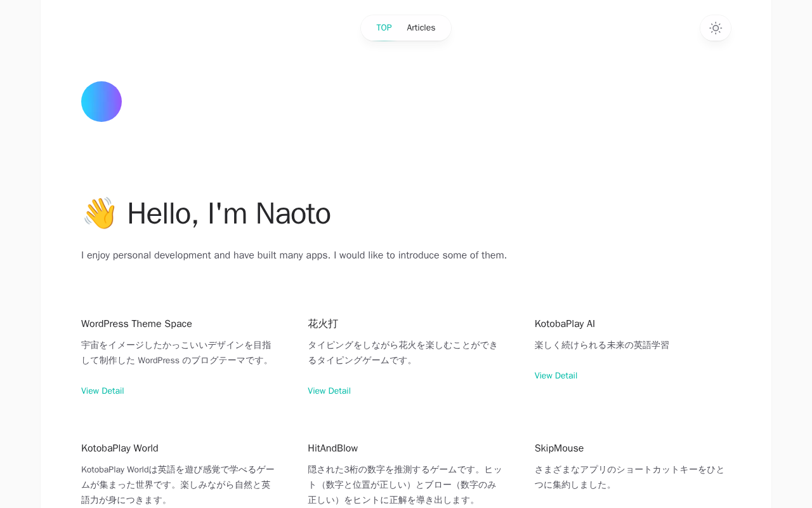This screenshot has width=812, height=508.
Task: Select the SkipMouse project title
Action: (559, 448)
